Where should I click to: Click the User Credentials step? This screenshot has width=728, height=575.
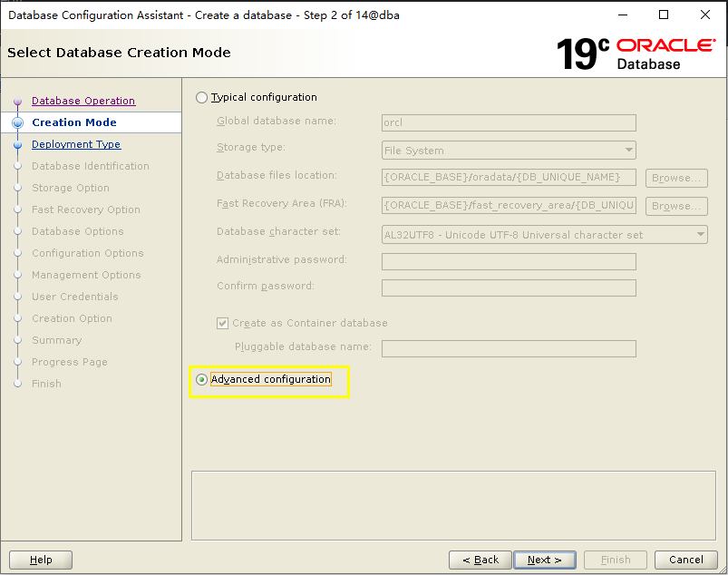point(75,297)
